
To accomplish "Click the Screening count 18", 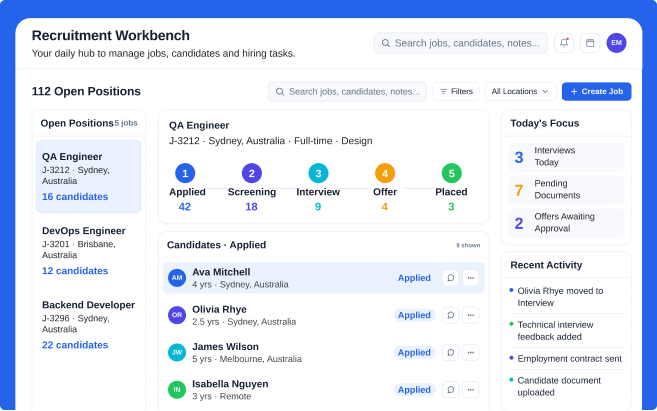I will point(251,207).
